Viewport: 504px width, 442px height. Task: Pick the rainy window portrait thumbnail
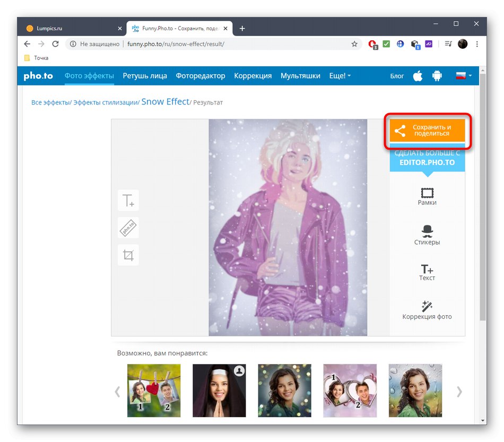tap(415, 391)
